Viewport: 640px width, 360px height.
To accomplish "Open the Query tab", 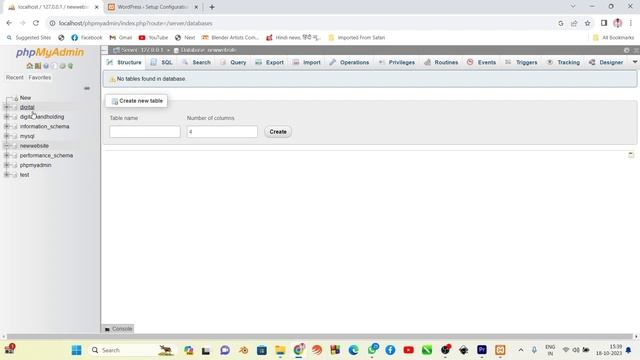I will [x=233, y=62].
